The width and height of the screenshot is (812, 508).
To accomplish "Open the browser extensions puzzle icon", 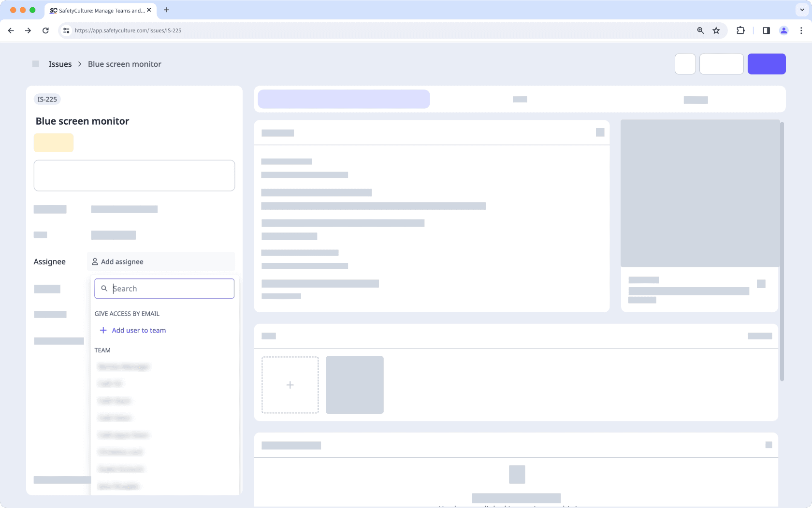I will tap(740, 30).
